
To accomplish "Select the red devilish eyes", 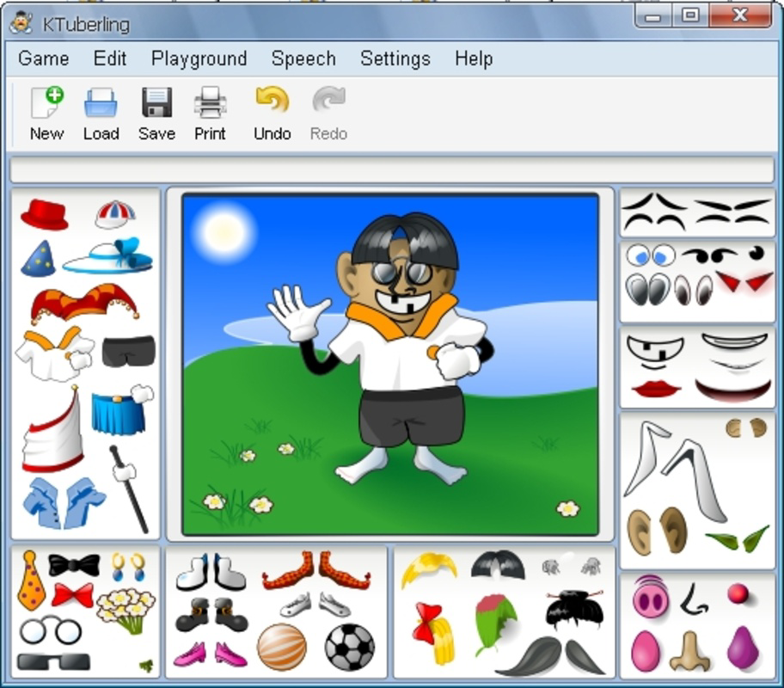I will coord(744,282).
